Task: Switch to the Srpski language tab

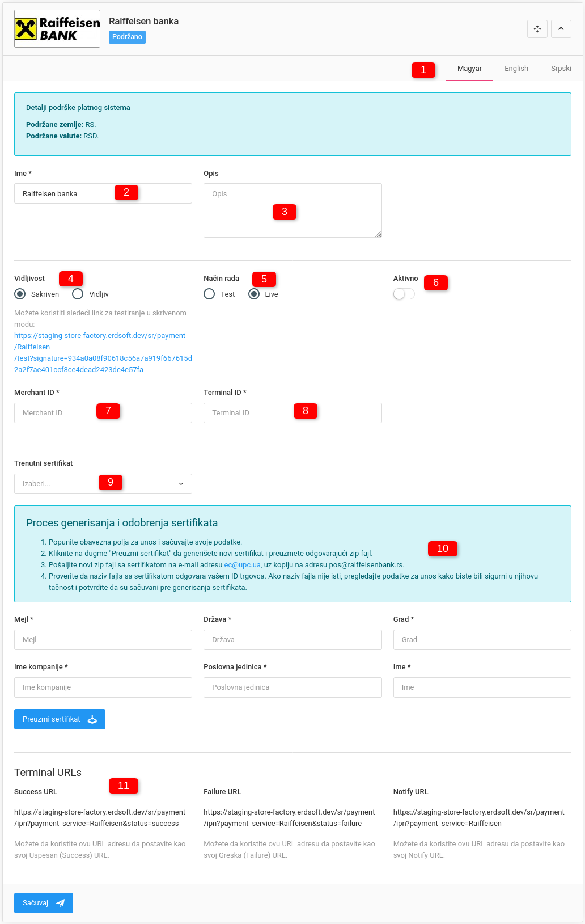Action: tap(561, 69)
